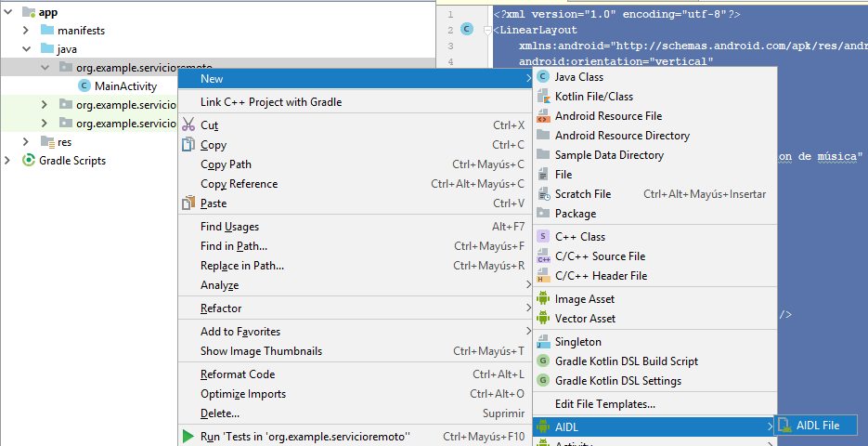Click the Cut scissors icon
This screenshot has width=868, height=446.
click(x=188, y=125)
